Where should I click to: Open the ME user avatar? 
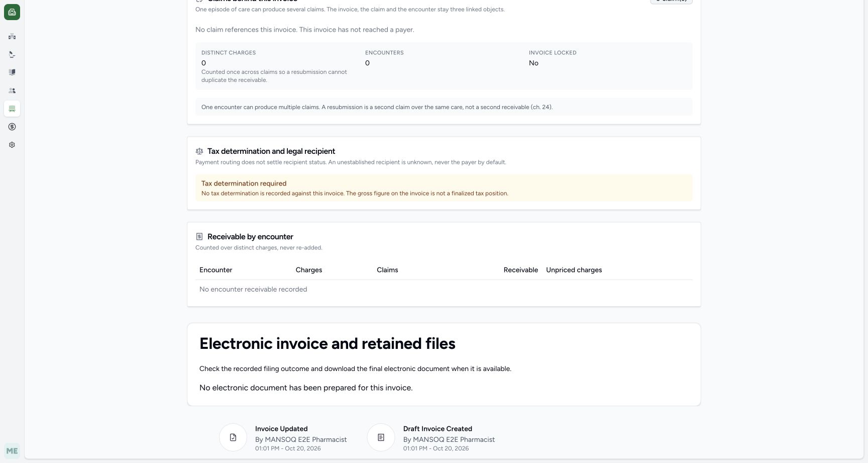(12, 451)
